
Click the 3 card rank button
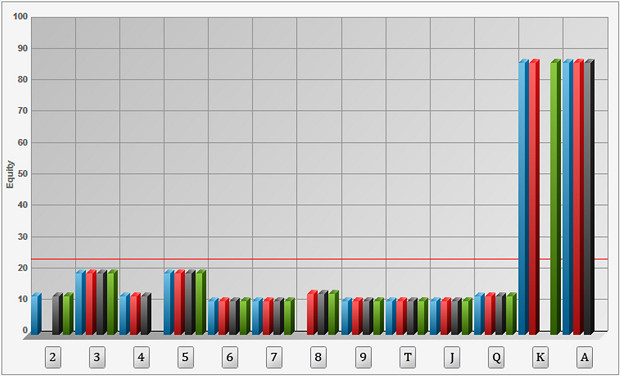[97, 357]
